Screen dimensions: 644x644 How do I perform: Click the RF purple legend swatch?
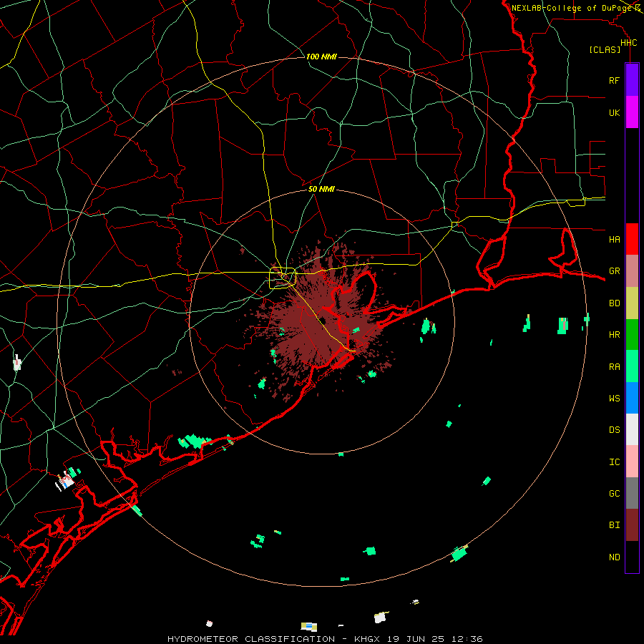pyautogui.click(x=632, y=80)
